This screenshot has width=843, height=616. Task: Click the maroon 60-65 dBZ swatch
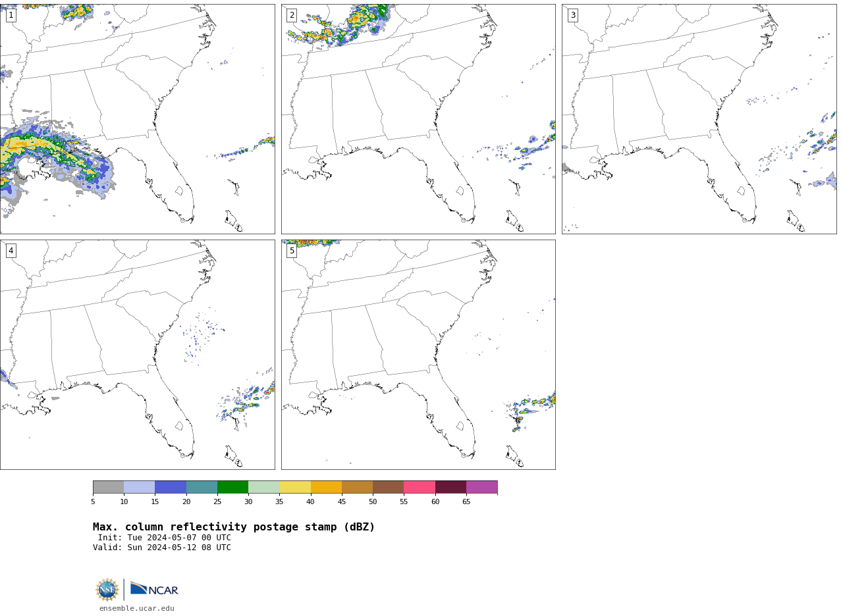[450, 487]
